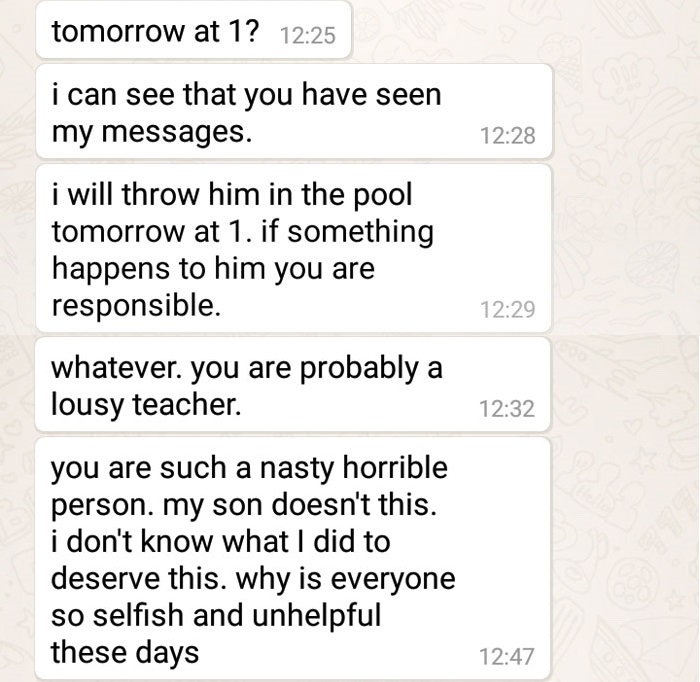The width and height of the screenshot is (700, 682).
Task: Click the word "pool" in the message
Action: (x=383, y=197)
